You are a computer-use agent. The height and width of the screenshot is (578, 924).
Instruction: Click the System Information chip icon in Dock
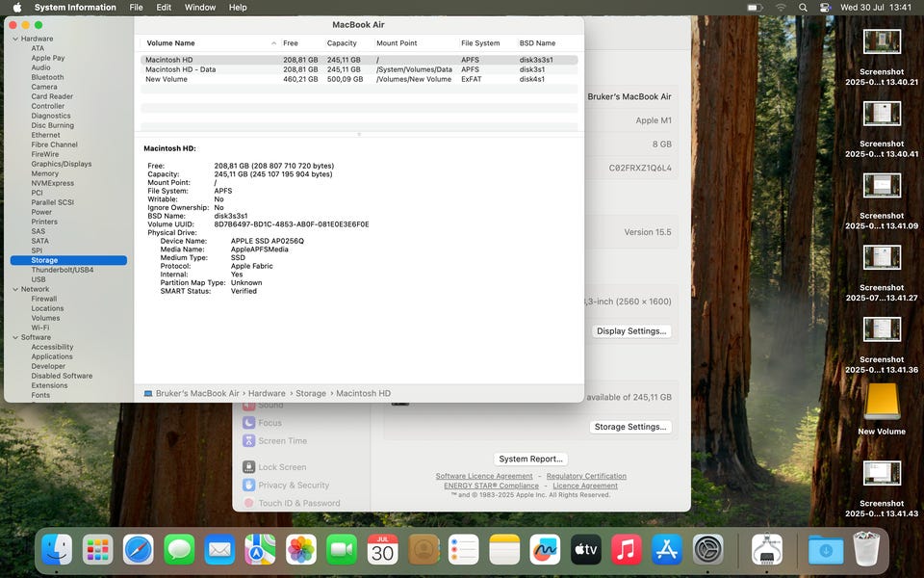[x=767, y=550]
